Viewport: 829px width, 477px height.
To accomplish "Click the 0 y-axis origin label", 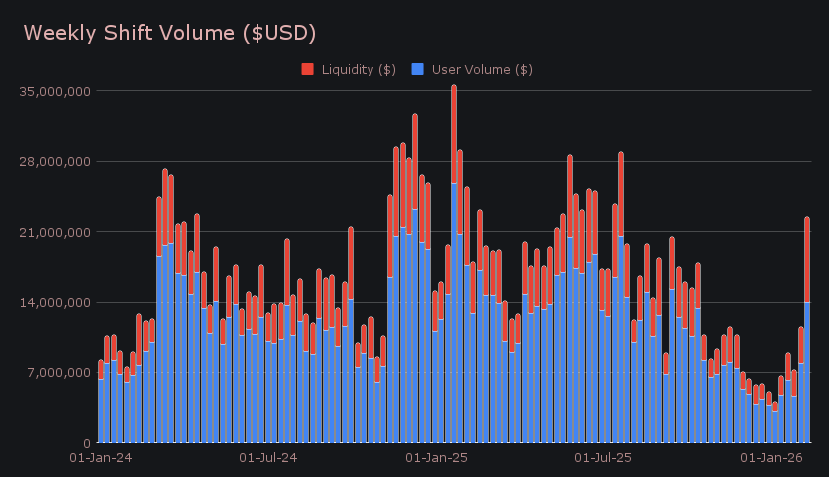I will coord(87,443).
